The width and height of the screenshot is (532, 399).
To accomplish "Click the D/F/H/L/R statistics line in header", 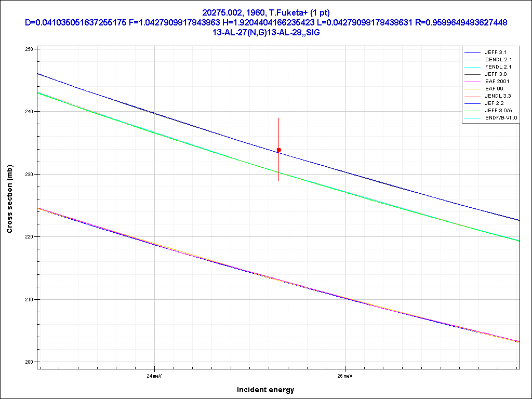I will click(265, 22).
